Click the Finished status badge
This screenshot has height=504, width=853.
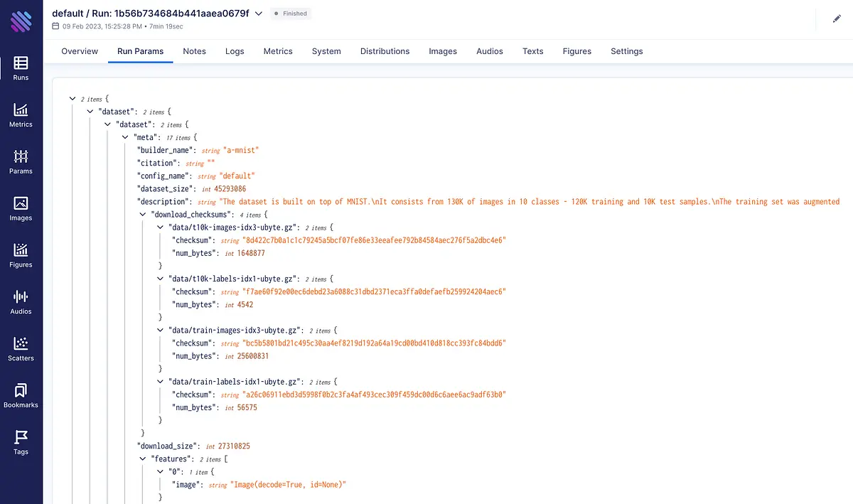pos(290,13)
